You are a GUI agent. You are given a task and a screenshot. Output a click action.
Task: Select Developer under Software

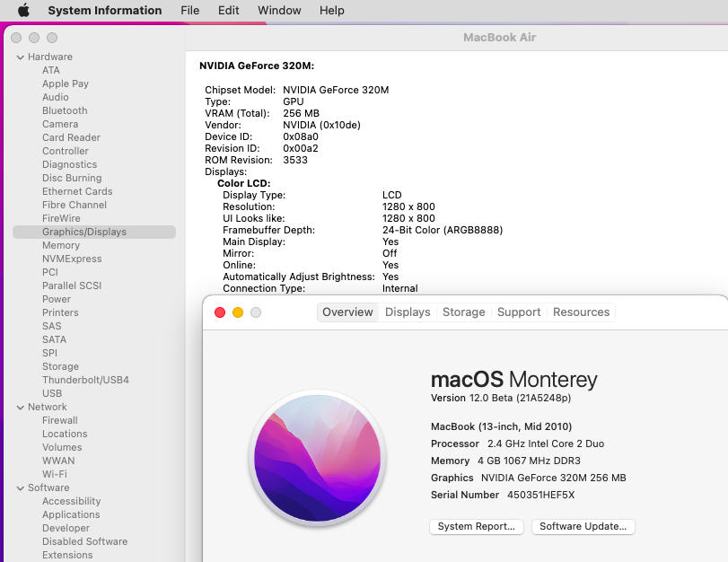(x=66, y=528)
